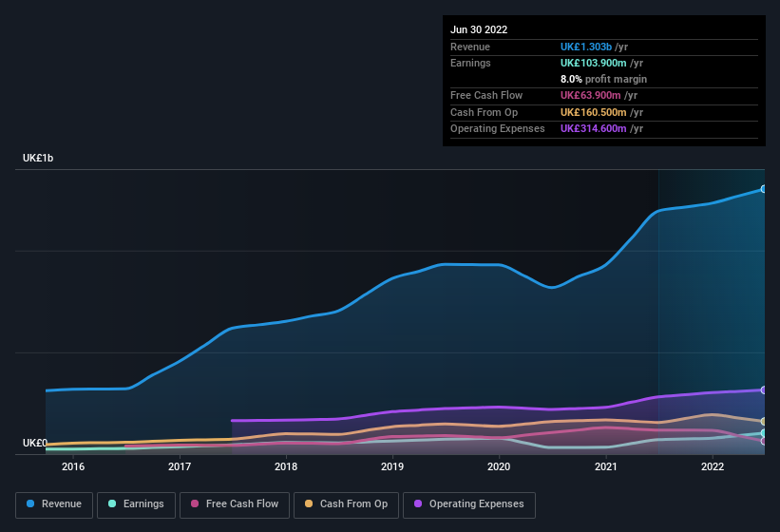
Task: Click the purple Operating Expenses endpoint marker
Action: pos(763,390)
